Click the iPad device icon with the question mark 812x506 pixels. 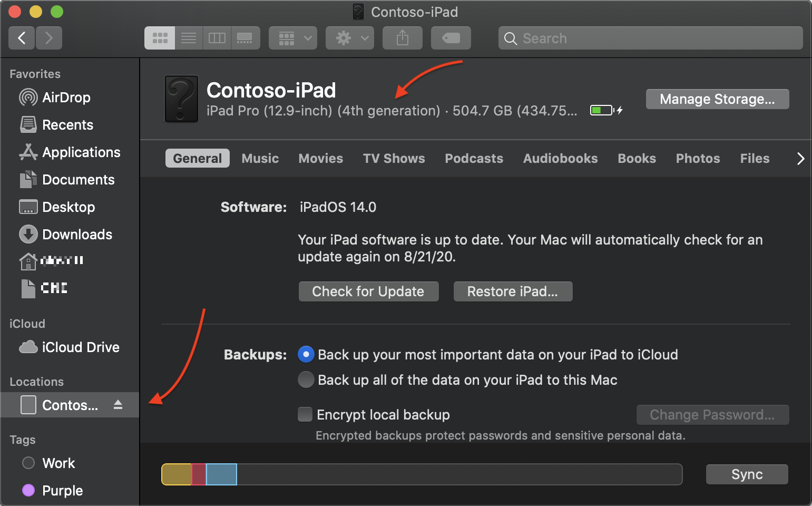click(181, 99)
